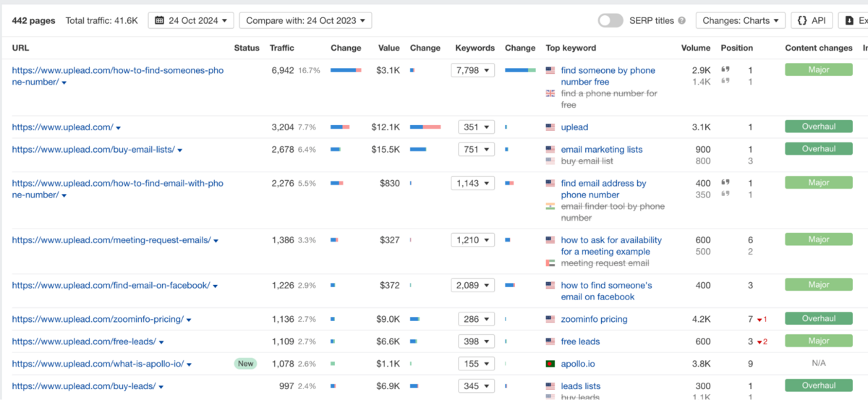868x400 pixels.
Task: Open the Compare with 24 Oct 2023 dropdown
Action: coord(305,21)
